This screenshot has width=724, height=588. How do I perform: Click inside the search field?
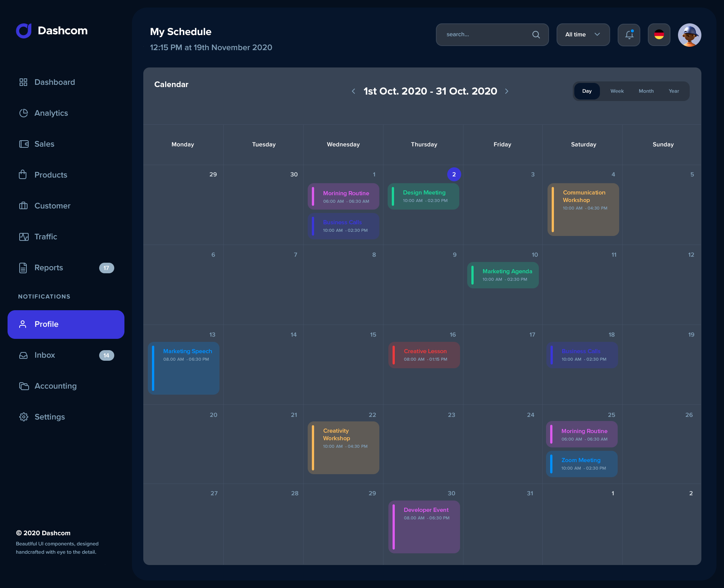(483, 34)
